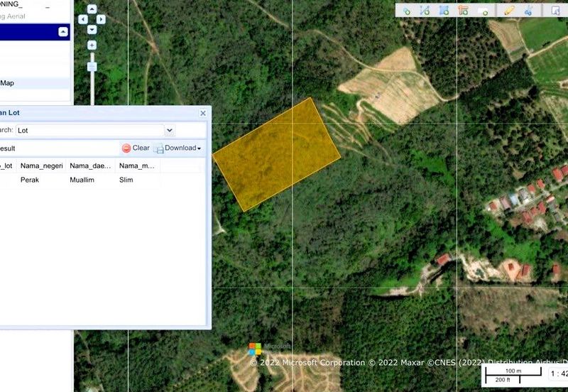
Task: Pan the map right with the right arrow
Action: (x=101, y=20)
